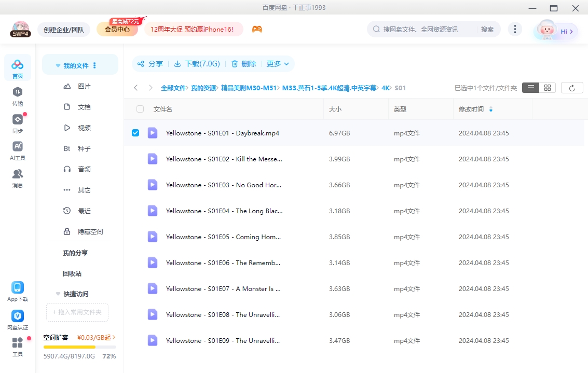The image size is (588, 373).
Task: Switch to the 视频 videos category
Action: pos(85,127)
